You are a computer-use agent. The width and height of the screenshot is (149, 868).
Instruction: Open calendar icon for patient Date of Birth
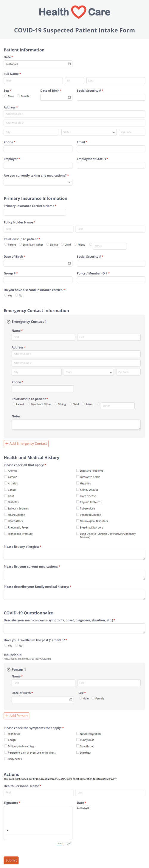(69, 97)
